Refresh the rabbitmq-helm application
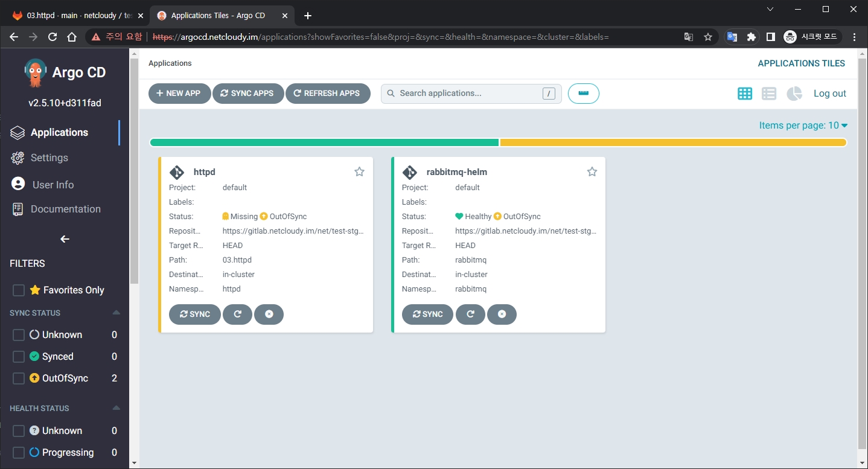This screenshot has width=868, height=469. [470, 314]
